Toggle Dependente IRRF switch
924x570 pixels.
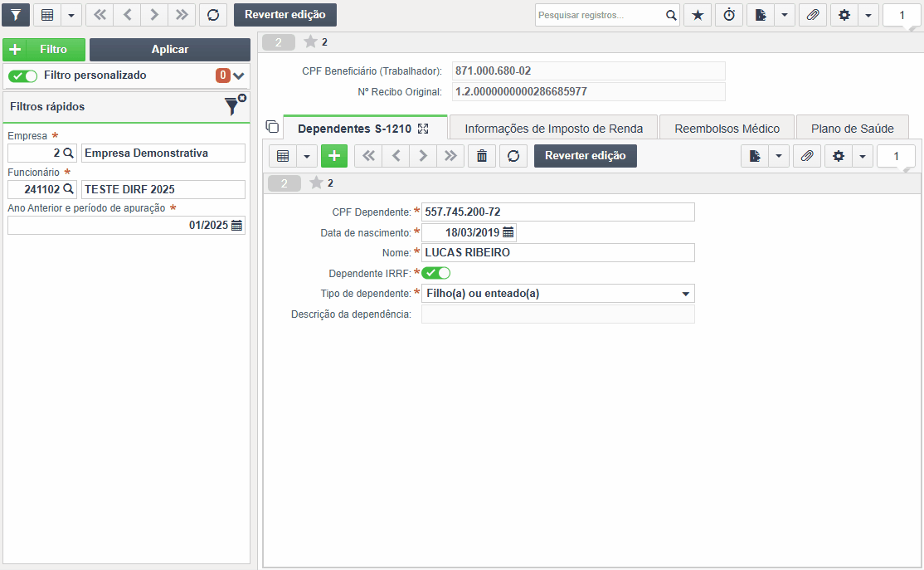(436, 273)
